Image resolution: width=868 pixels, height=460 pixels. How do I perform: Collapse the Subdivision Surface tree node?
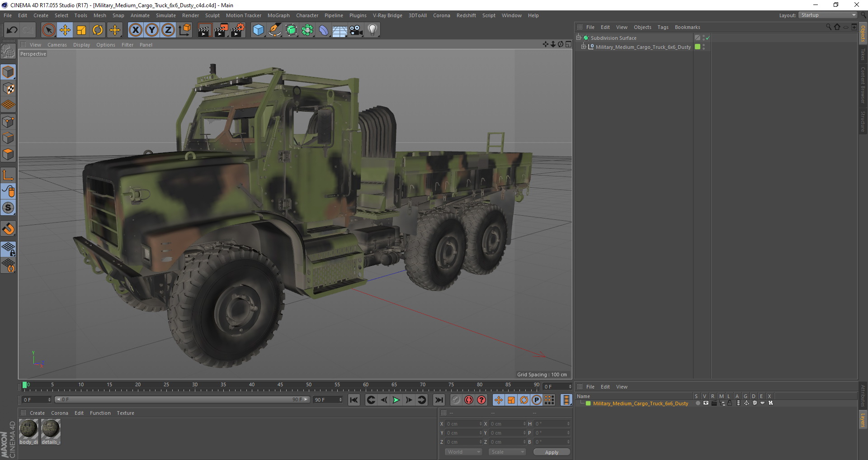click(x=579, y=38)
